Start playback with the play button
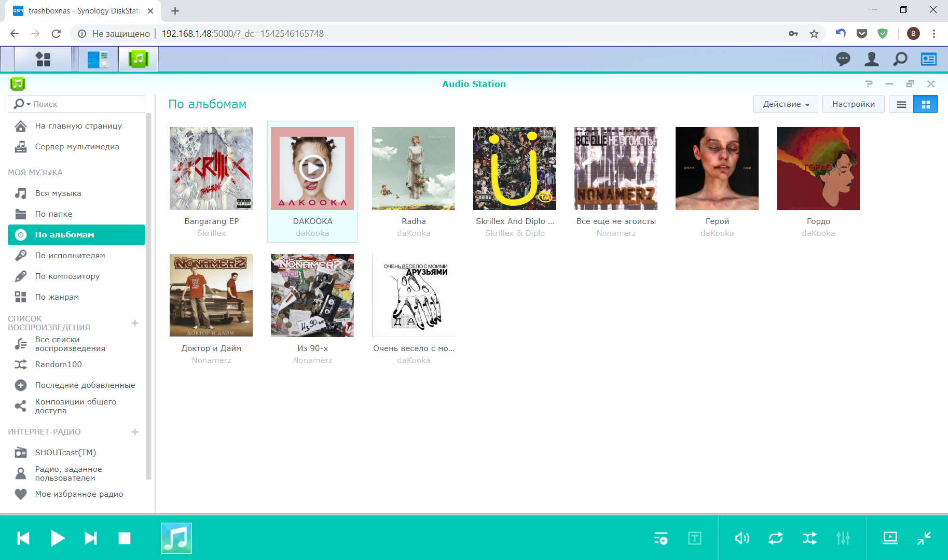Viewport: 948px width, 560px height. coord(58,538)
